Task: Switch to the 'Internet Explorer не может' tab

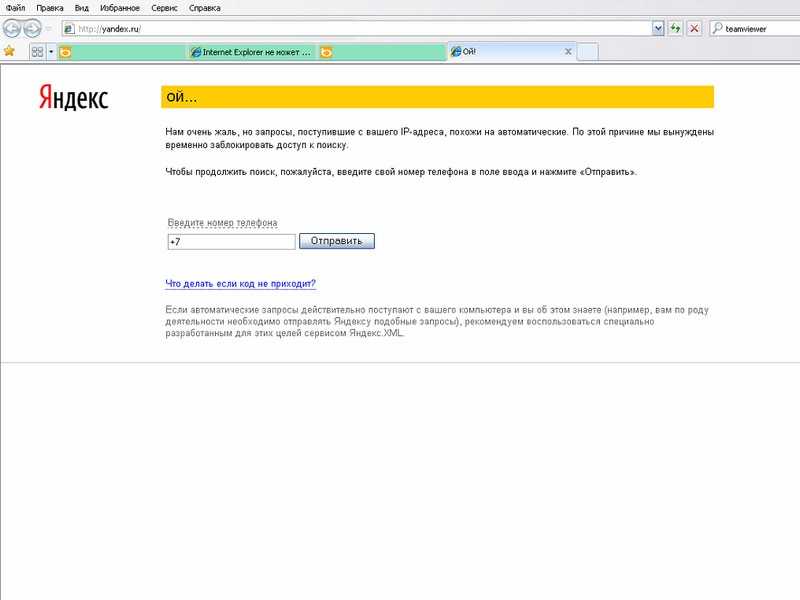Action: pyautogui.click(x=251, y=52)
